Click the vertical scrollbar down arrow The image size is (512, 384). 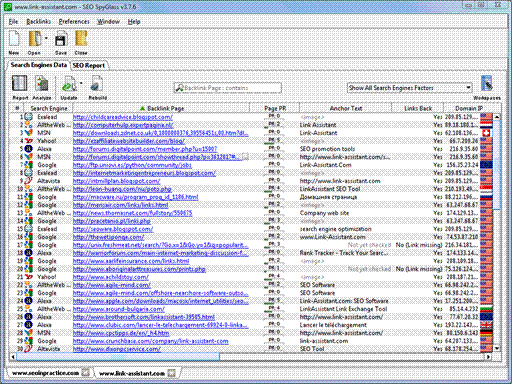(497, 349)
